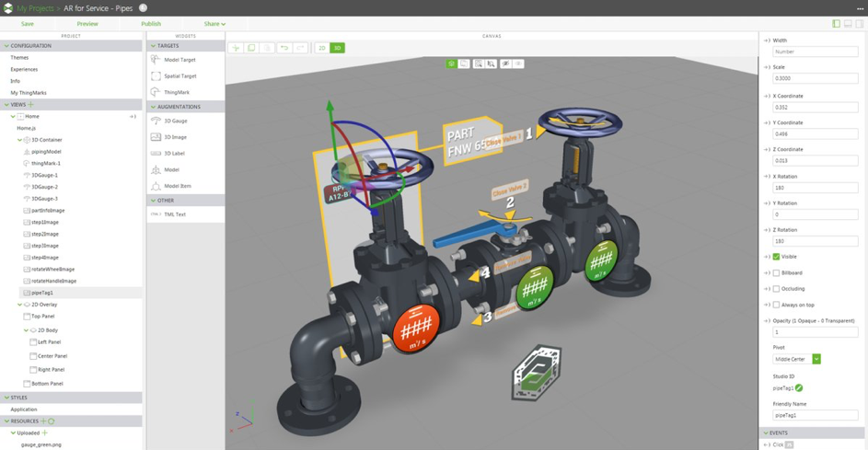Add a new view with plus icon

30,104
